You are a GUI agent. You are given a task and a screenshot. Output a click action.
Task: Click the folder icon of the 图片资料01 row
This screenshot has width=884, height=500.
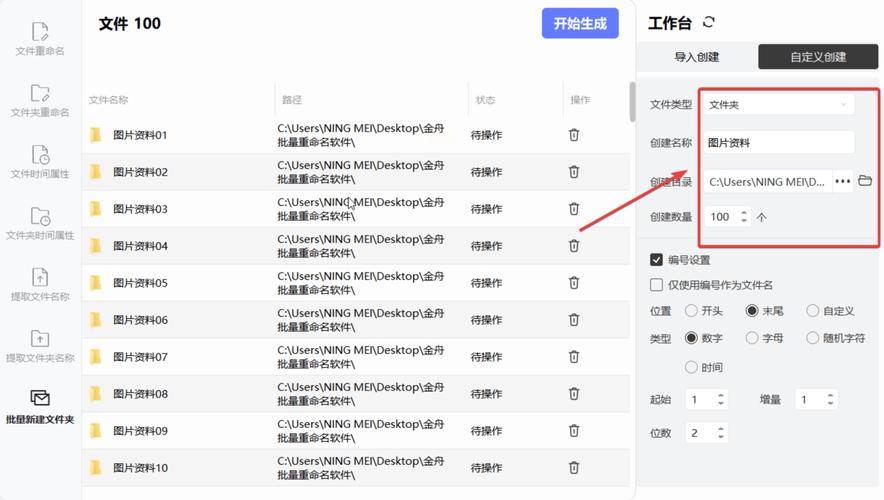[96, 135]
